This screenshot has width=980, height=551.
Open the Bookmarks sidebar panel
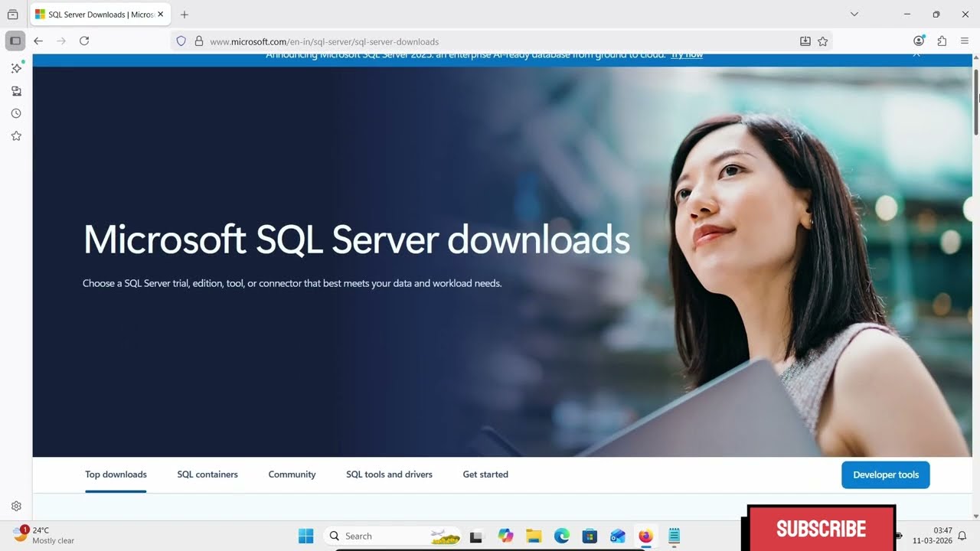coord(16,135)
